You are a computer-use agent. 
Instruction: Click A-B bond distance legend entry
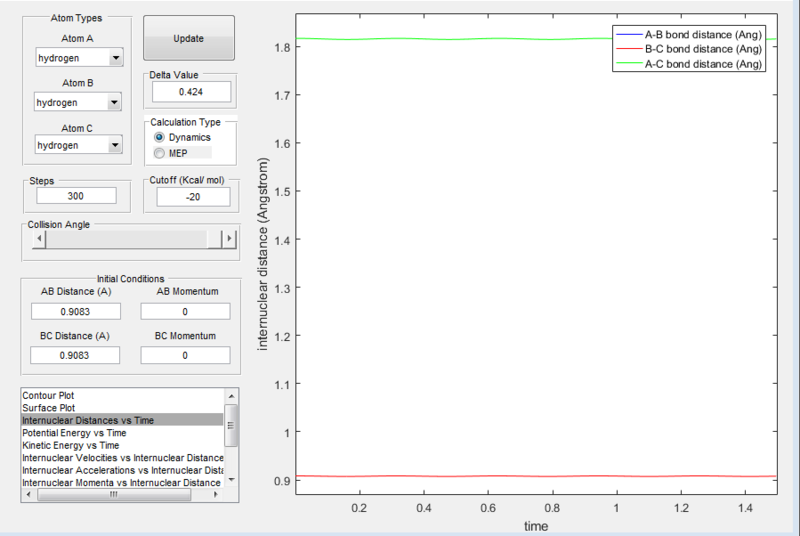pyautogui.click(x=689, y=35)
